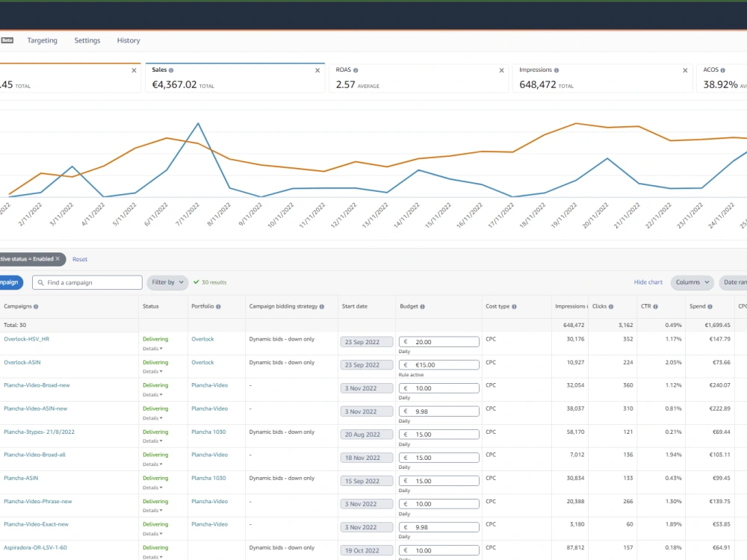Open the Filter by dropdown
This screenshot has height=560, width=747.
tap(167, 282)
